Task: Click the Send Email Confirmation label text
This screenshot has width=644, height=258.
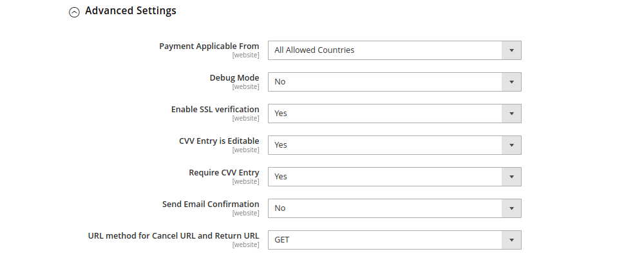Action: tap(211, 204)
